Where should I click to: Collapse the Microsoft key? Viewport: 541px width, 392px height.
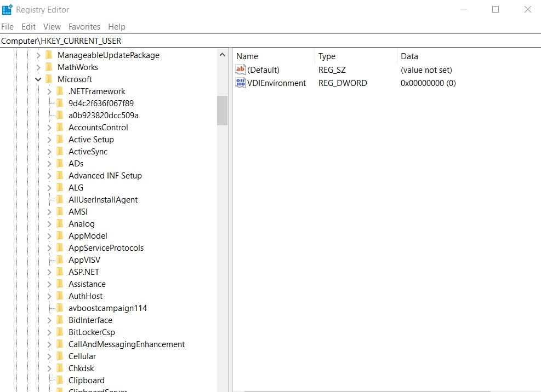click(38, 79)
